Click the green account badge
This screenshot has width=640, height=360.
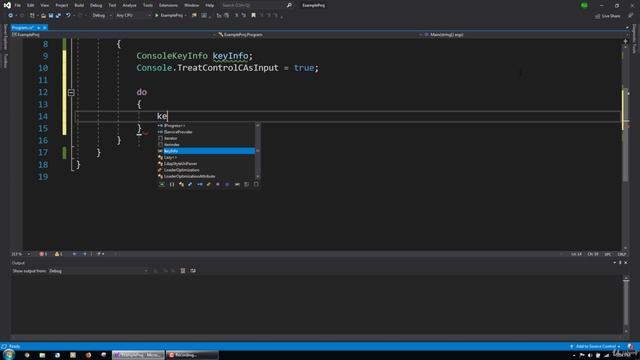coord(584,5)
